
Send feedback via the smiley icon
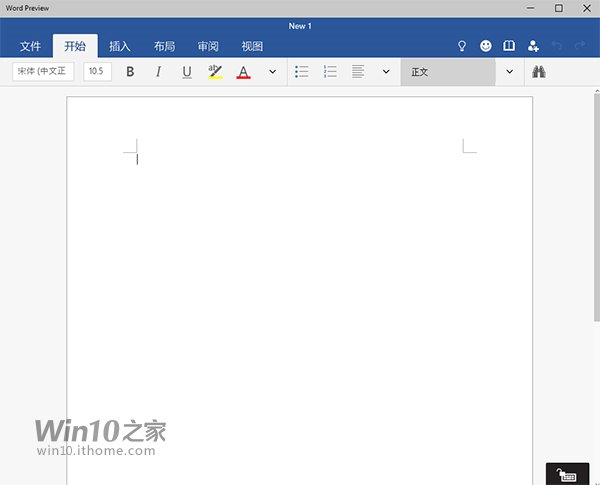coord(486,46)
